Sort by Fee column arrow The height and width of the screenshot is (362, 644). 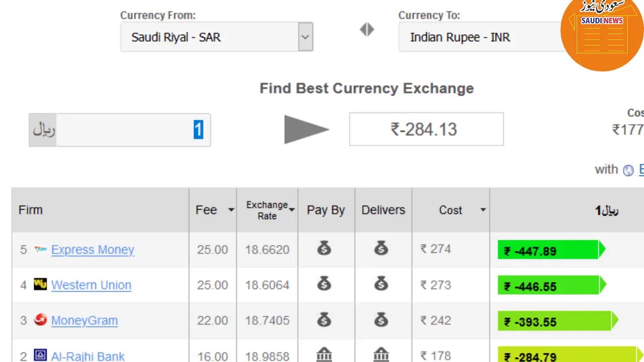[x=231, y=210]
